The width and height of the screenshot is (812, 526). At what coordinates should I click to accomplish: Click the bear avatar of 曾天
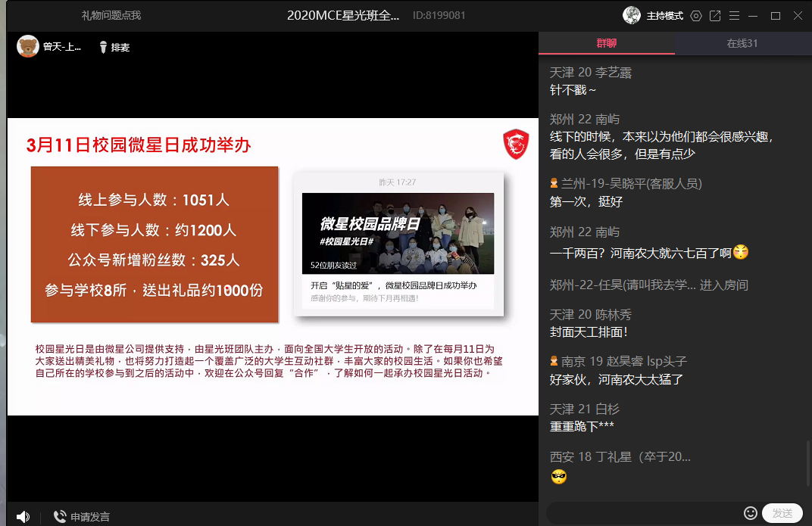(x=28, y=47)
